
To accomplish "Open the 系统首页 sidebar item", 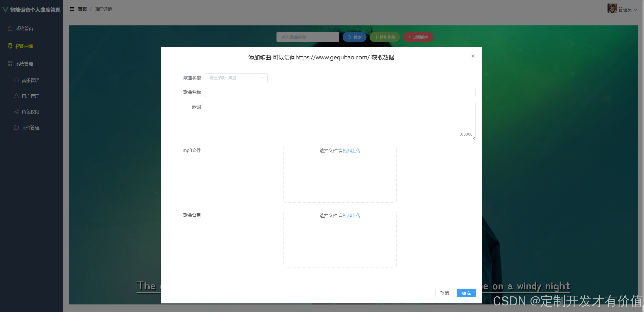I will [24, 28].
